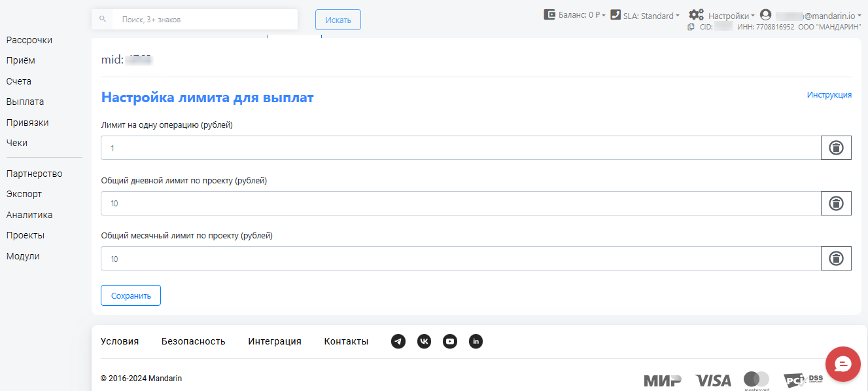Screen dimensions: 868x391
Task: Open the Telegram social link icon
Action: click(x=398, y=341)
